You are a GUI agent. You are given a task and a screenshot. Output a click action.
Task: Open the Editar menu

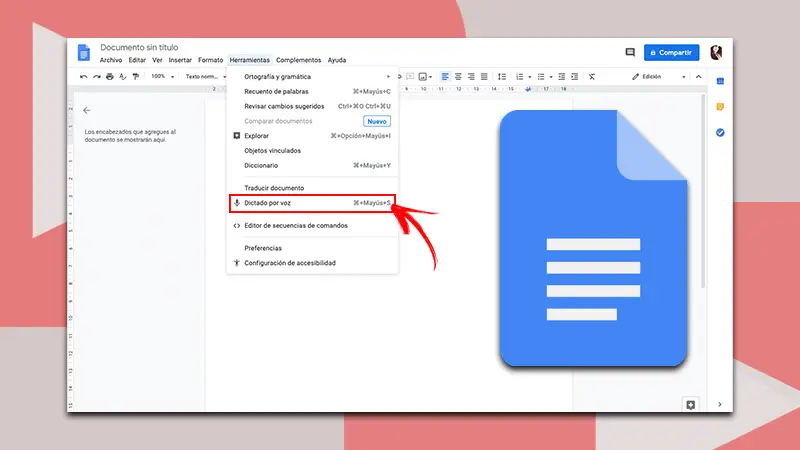pos(137,60)
